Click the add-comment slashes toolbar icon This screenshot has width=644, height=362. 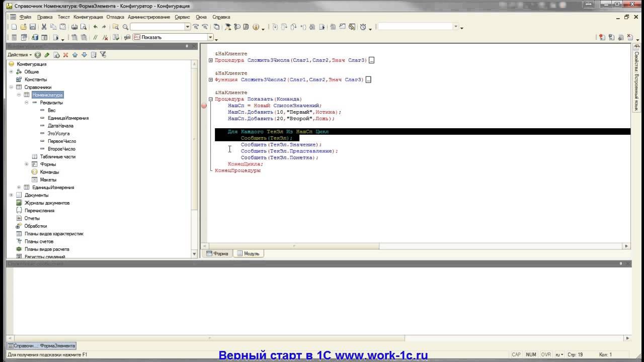(x=96, y=37)
